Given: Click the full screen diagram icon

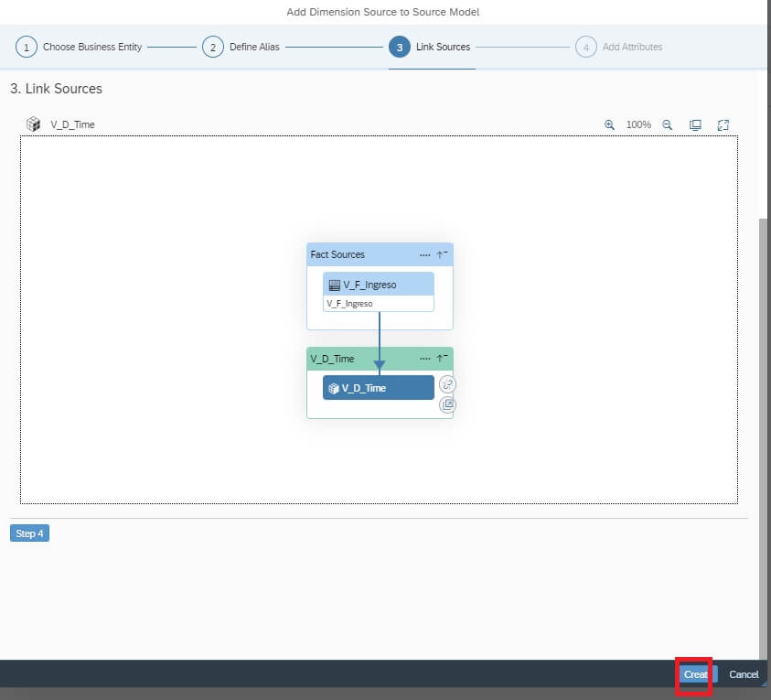Looking at the screenshot, I should pos(723,125).
